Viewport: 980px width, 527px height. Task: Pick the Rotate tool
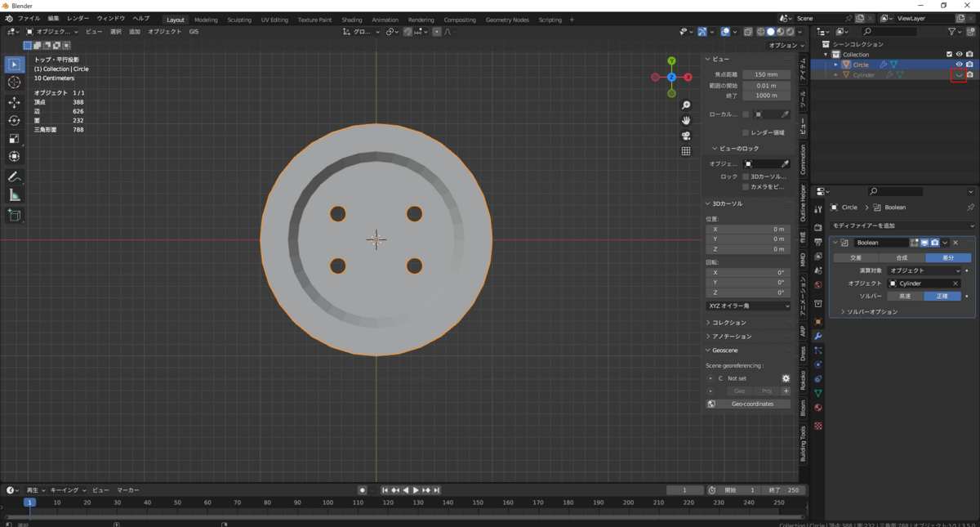(15, 120)
